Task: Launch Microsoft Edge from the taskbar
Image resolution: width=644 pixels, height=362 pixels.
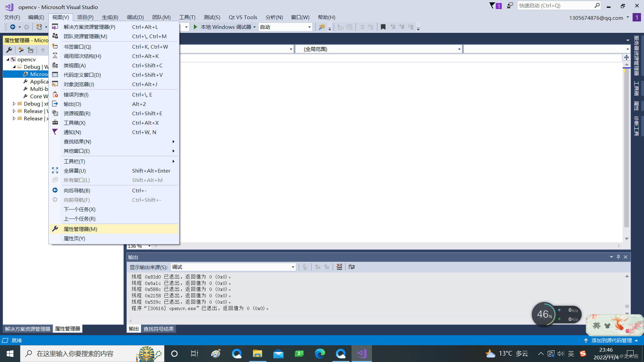Action: pos(320,353)
